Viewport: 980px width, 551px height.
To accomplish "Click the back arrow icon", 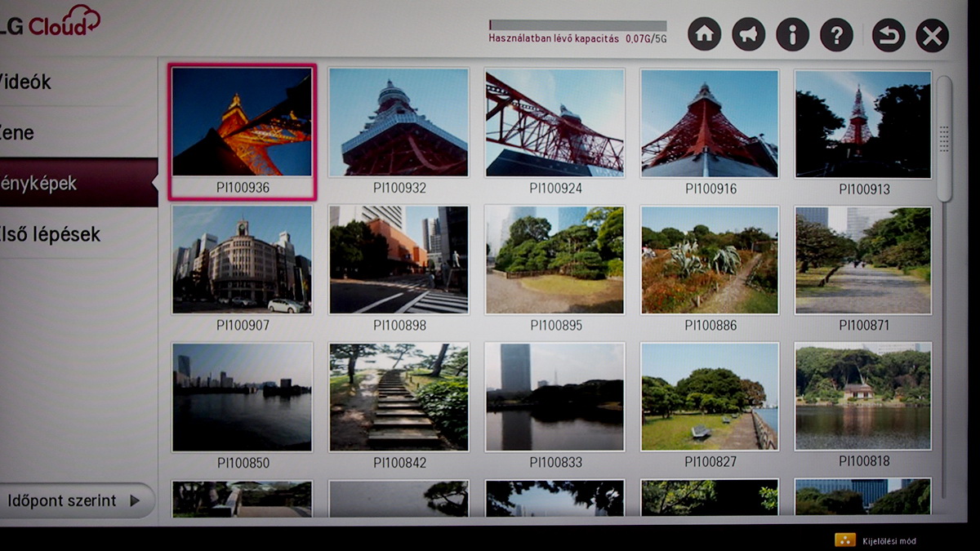I will pos(889,35).
